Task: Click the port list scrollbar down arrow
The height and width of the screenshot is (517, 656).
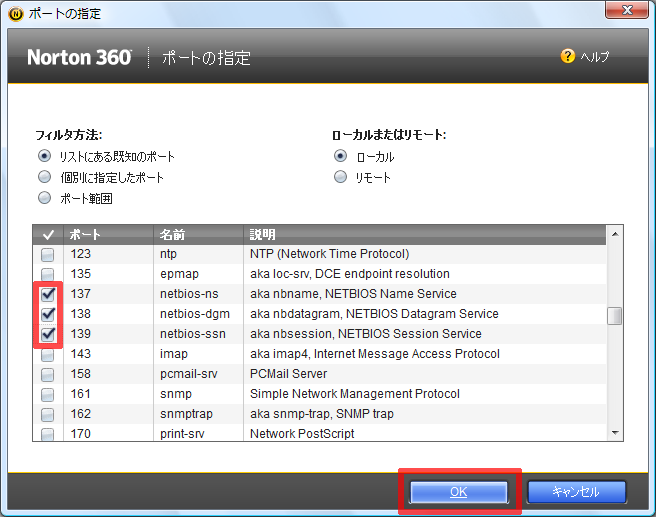Action: pos(616,432)
